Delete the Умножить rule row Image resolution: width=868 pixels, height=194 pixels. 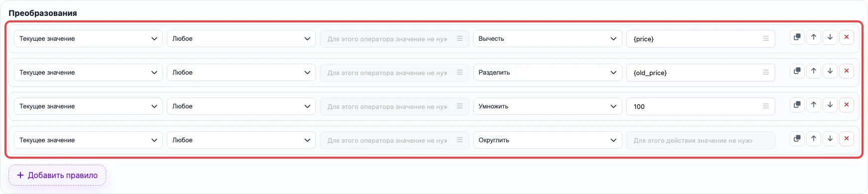pos(847,105)
